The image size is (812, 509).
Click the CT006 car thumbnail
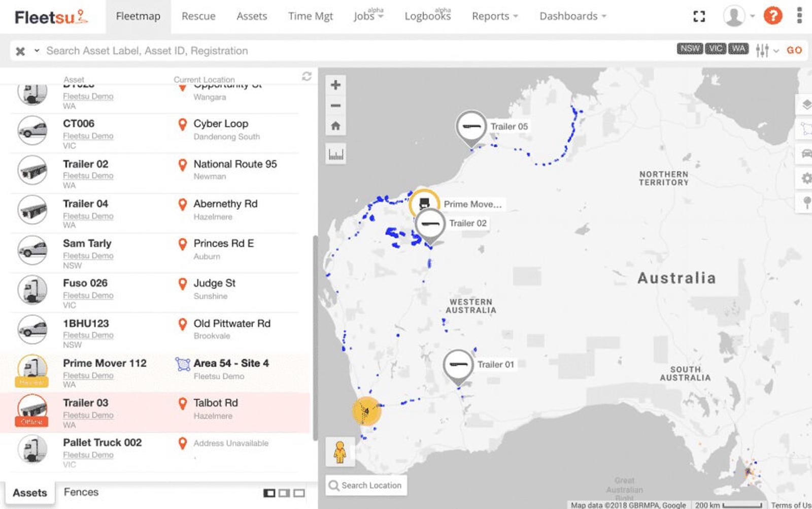tap(32, 131)
